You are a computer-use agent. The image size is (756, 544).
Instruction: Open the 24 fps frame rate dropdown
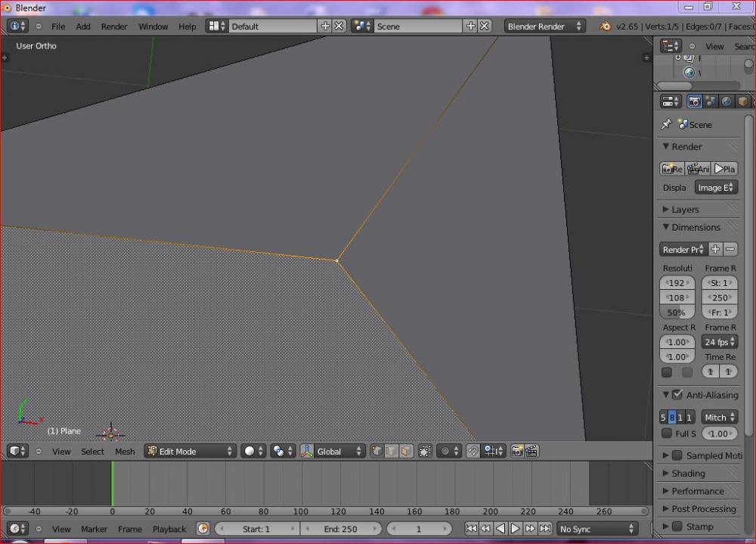pos(720,342)
